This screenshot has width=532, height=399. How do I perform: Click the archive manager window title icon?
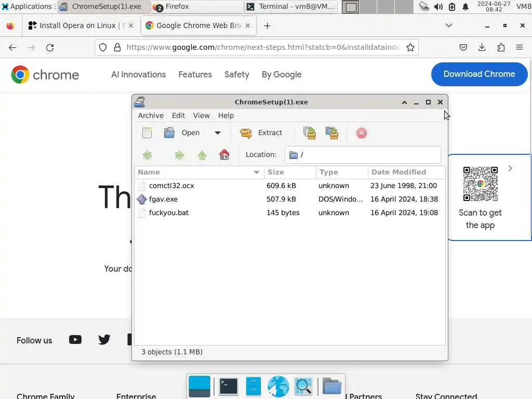139,102
